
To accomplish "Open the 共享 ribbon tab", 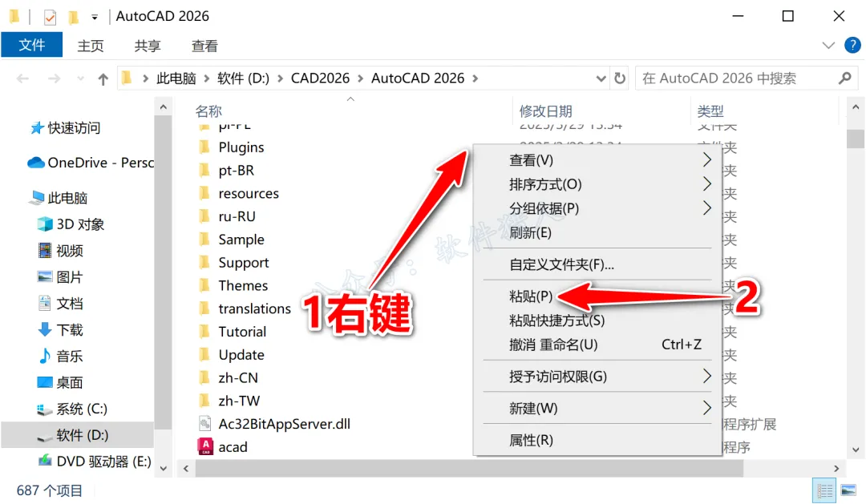I will tap(148, 46).
